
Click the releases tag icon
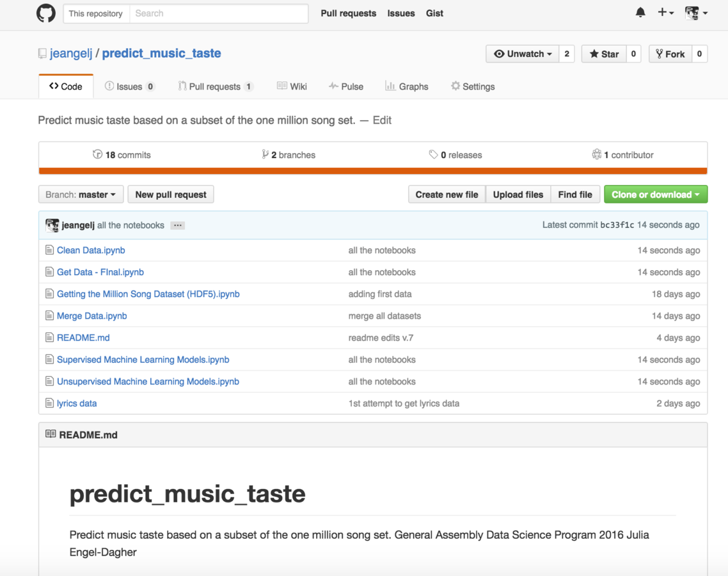433,154
